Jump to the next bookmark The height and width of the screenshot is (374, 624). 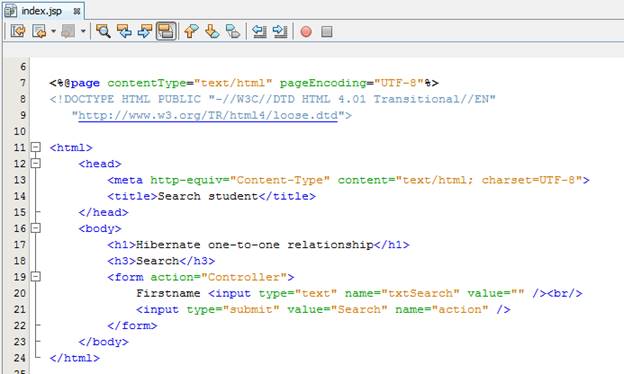pyautogui.click(x=212, y=31)
